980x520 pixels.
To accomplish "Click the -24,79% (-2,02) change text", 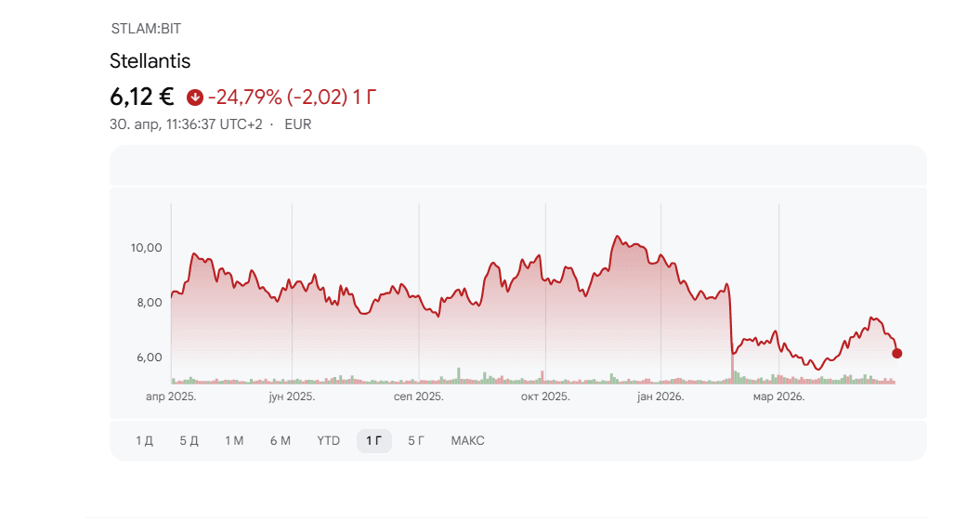I will [278, 97].
